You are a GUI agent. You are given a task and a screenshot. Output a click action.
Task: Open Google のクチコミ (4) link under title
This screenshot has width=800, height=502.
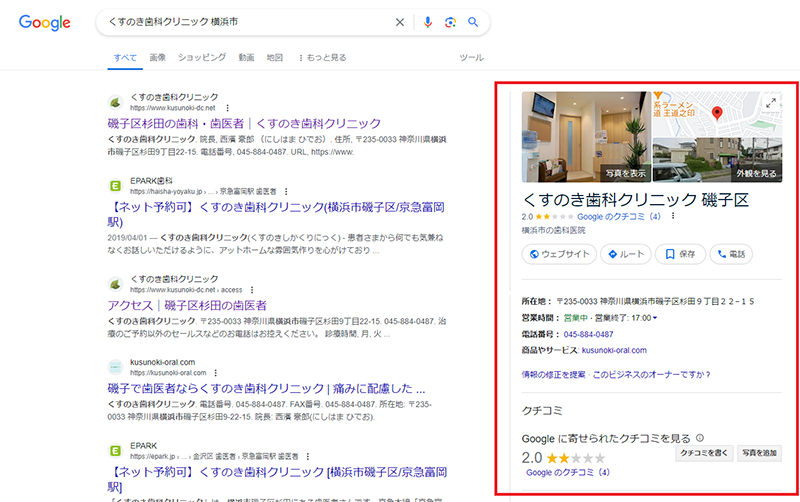pos(619,216)
